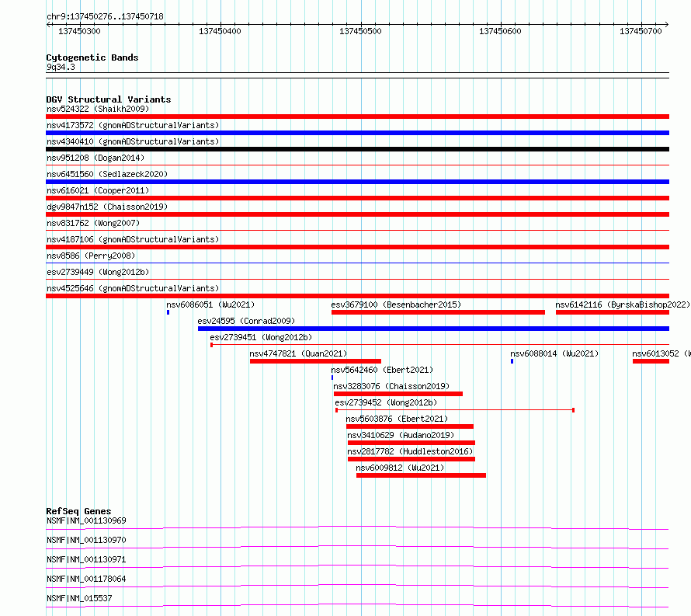691x616 pixels.
Task: Click the red bar of esv3679100
Action: (438, 312)
